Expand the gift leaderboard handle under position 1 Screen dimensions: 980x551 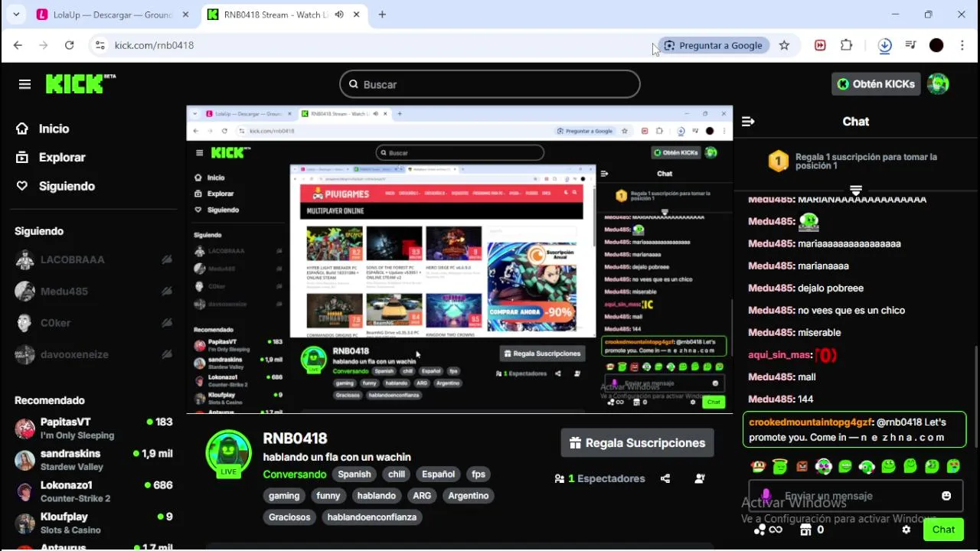point(856,190)
